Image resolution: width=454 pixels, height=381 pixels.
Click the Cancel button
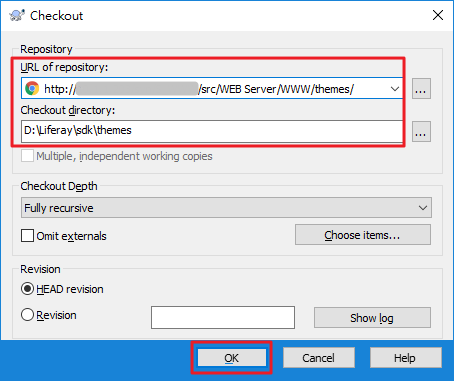click(319, 358)
